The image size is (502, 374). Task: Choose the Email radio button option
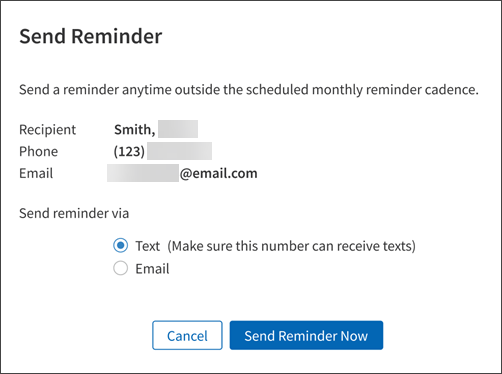pyautogui.click(x=120, y=268)
